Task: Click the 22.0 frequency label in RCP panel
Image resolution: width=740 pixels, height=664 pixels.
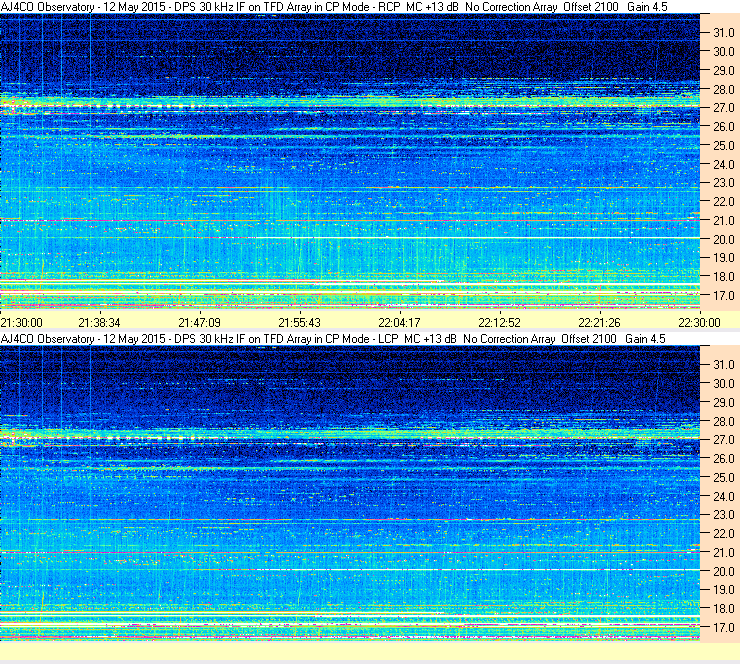Action: (723, 202)
